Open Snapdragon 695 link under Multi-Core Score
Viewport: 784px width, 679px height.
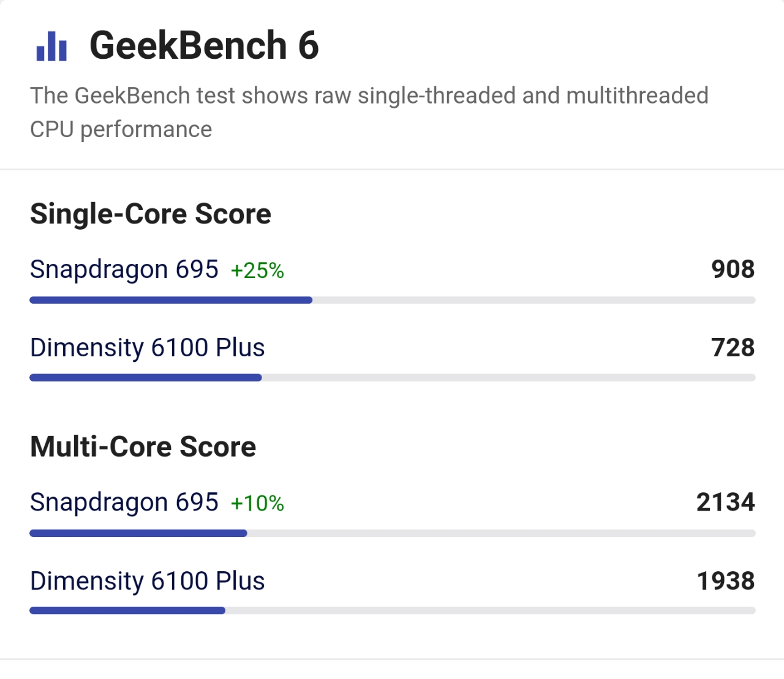pos(124,502)
